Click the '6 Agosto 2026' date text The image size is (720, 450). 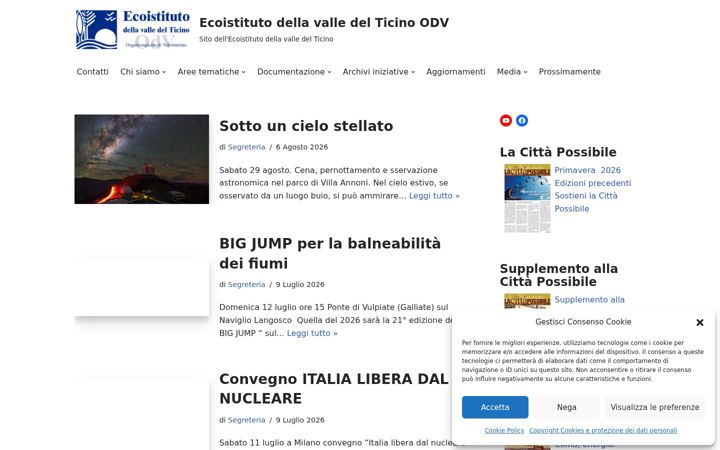click(x=302, y=147)
